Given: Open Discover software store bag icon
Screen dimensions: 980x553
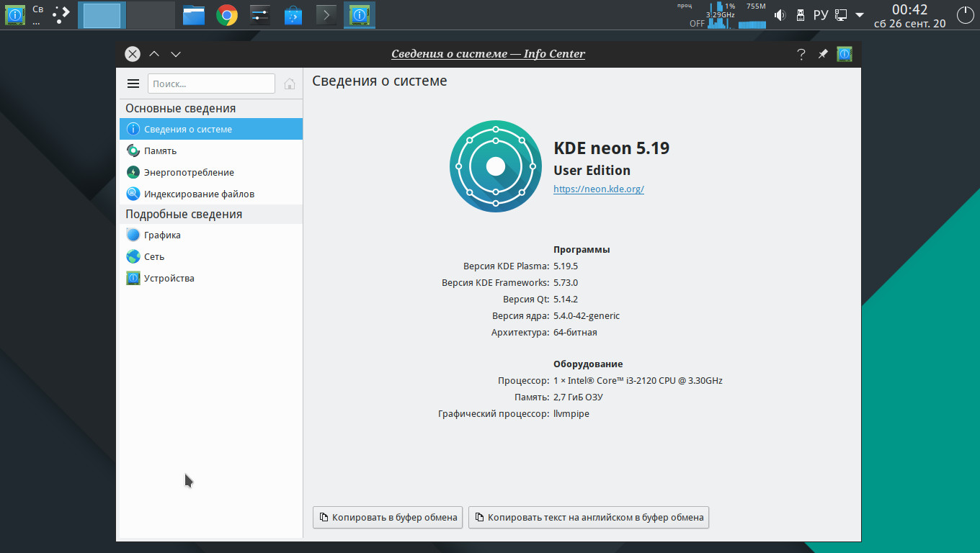Looking at the screenshot, I should click(293, 15).
